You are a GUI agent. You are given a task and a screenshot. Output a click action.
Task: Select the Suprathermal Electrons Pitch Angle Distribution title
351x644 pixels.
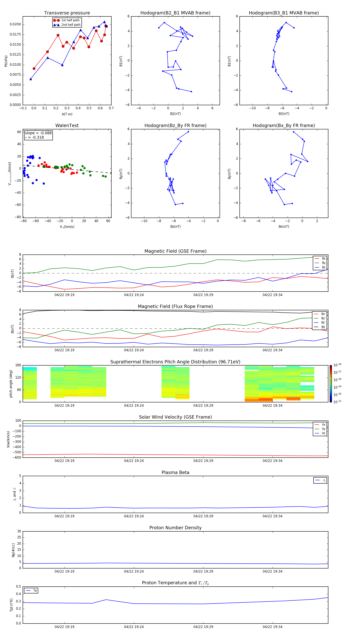(x=175, y=362)
